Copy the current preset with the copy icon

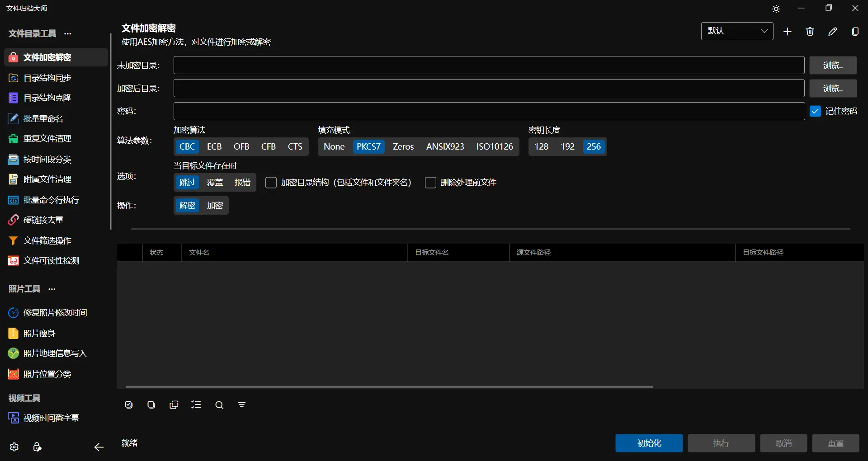(855, 31)
